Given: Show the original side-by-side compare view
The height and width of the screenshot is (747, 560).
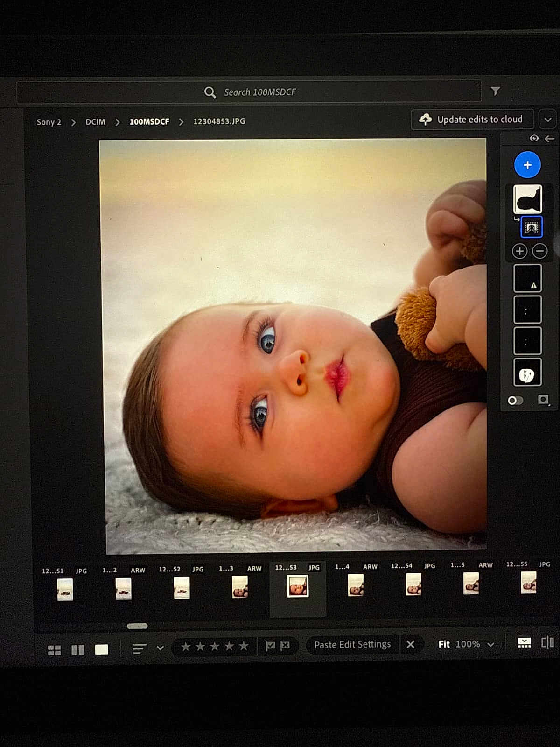Looking at the screenshot, I should click(547, 643).
